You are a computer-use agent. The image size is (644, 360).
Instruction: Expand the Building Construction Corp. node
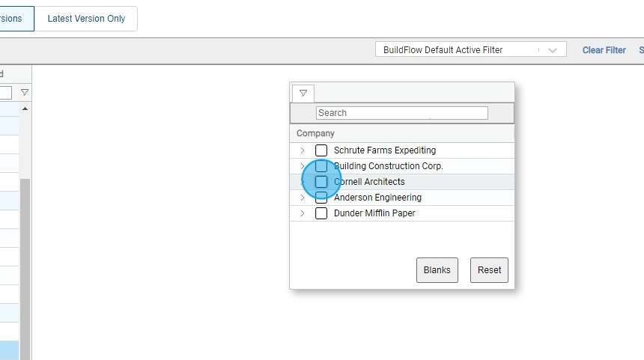pos(303,166)
